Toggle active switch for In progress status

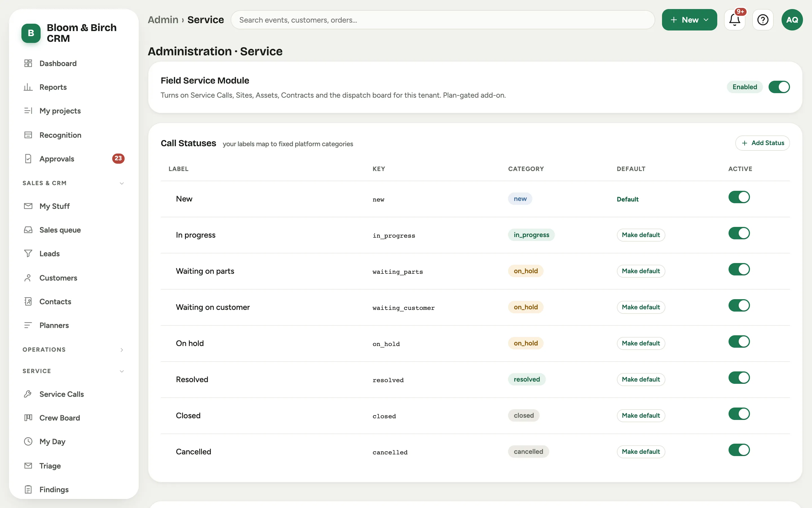739,233
